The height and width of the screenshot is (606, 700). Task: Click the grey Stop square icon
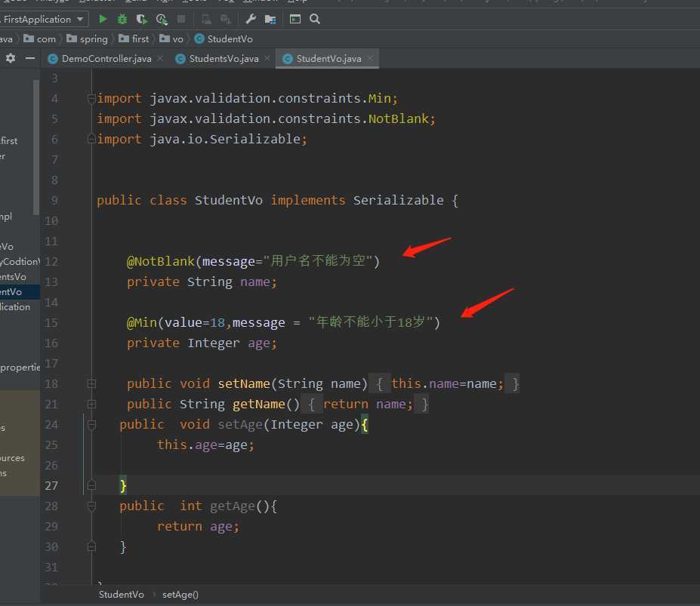pos(180,19)
